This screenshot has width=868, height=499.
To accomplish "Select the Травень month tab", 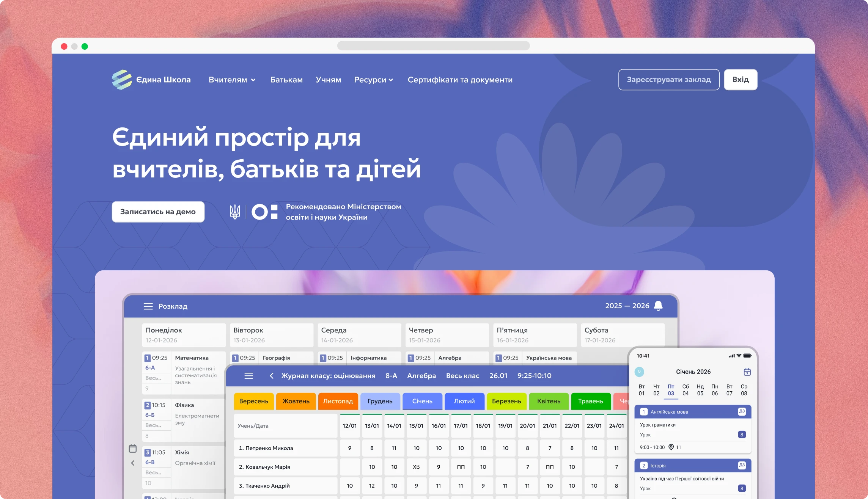I will click(x=591, y=401).
